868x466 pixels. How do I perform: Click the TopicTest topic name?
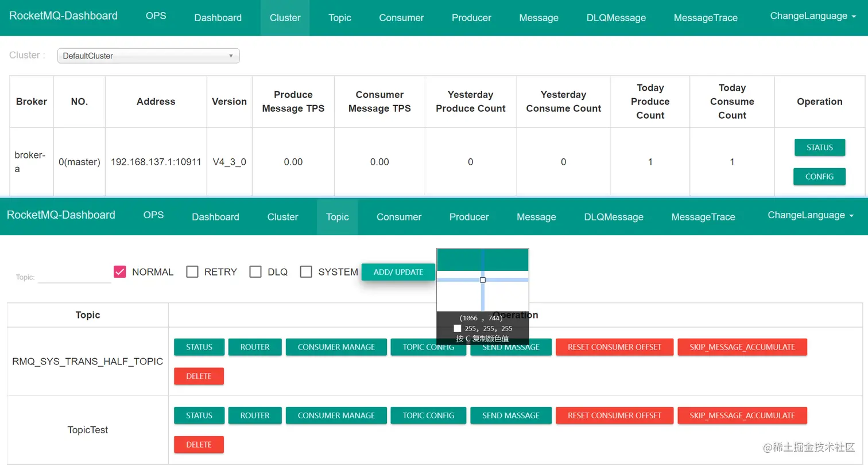88,430
